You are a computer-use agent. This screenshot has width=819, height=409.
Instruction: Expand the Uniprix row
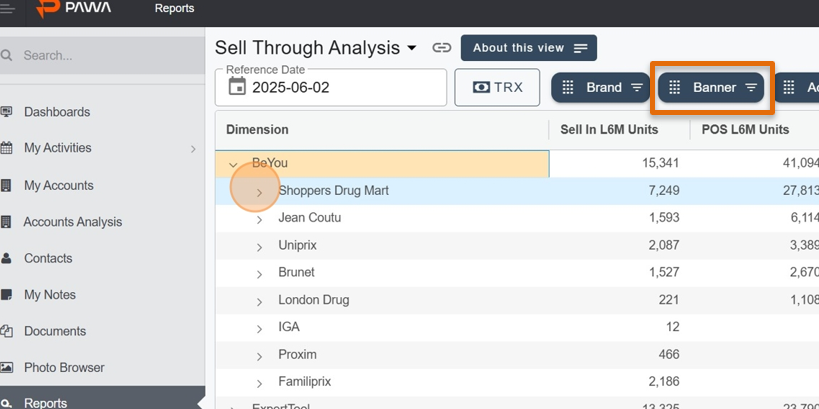(x=260, y=247)
